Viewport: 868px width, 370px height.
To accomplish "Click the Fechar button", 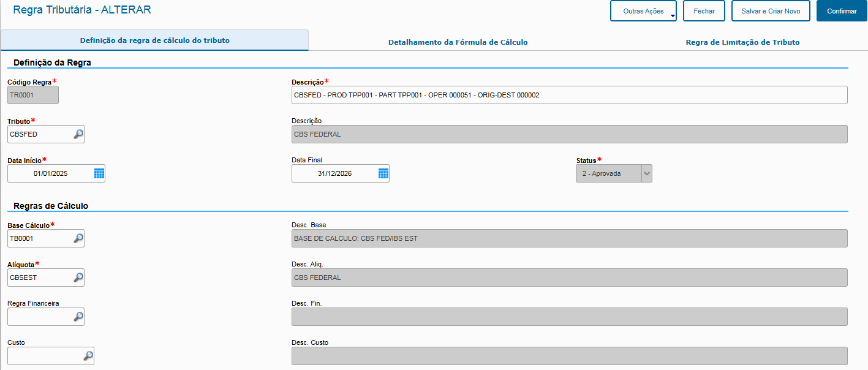I will point(703,10).
